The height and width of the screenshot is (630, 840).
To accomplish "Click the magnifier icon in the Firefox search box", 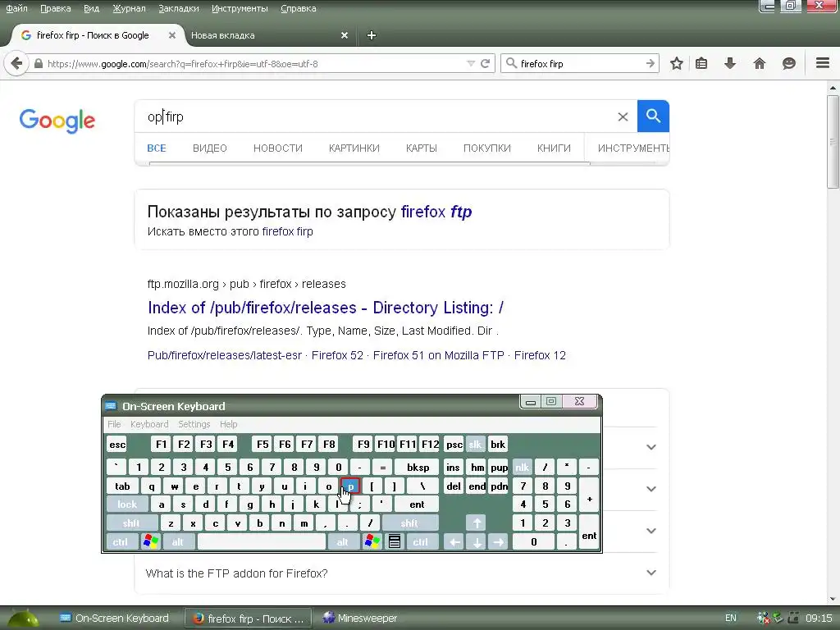I will pos(512,63).
